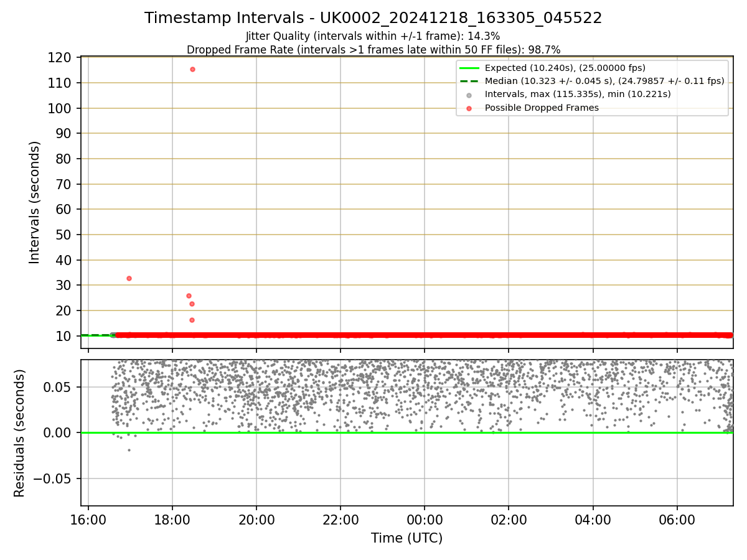This screenshot has height=560, width=747.
Task: Click legend entry "Expected (10.240s), (25.00000 fps)"
Action: pyautogui.click(x=565, y=68)
